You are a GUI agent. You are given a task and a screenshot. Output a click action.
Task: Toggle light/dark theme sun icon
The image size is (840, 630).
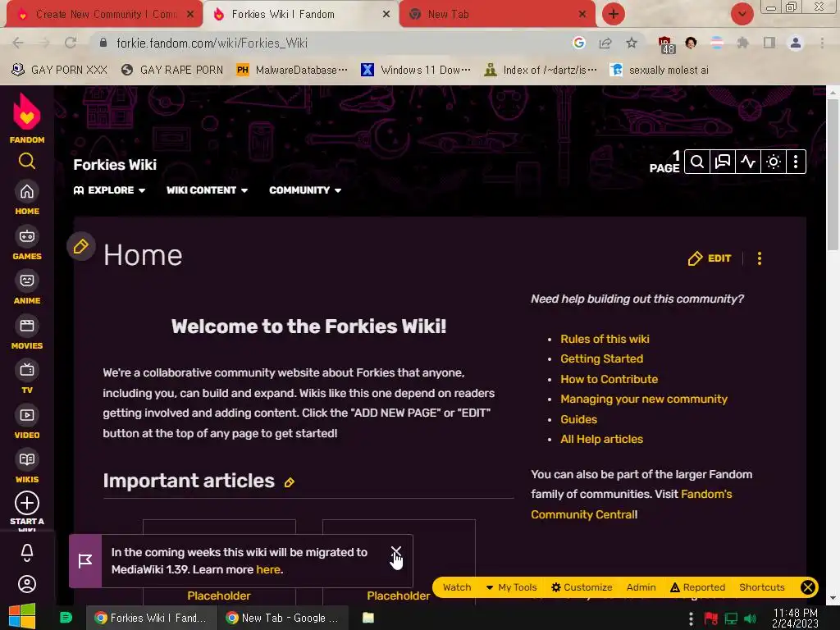[773, 162]
